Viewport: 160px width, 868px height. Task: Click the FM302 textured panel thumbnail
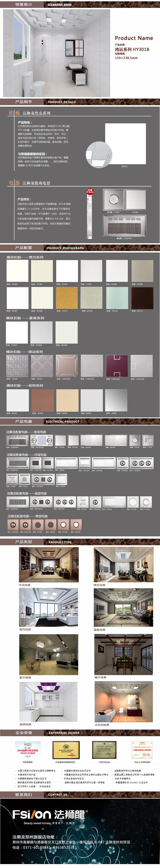[41, 332]
